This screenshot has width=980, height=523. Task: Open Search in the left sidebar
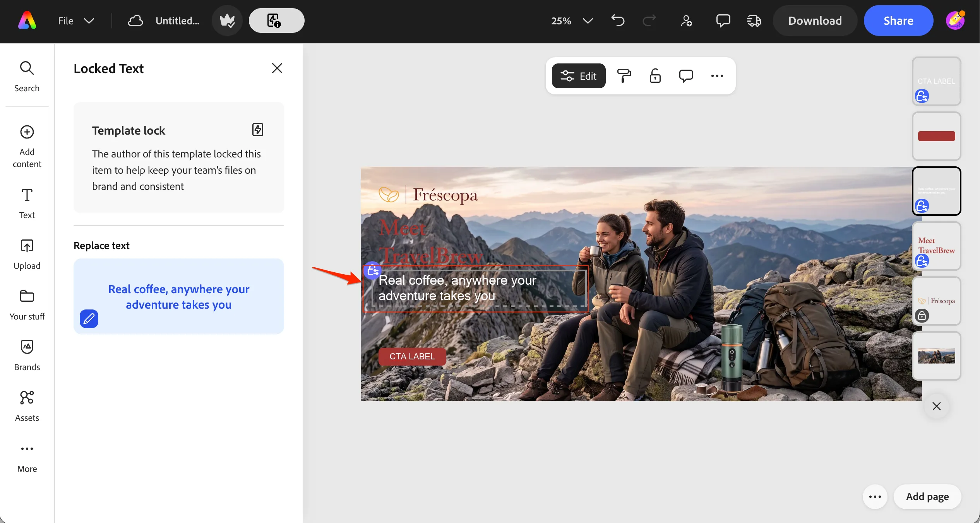coord(27,77)
